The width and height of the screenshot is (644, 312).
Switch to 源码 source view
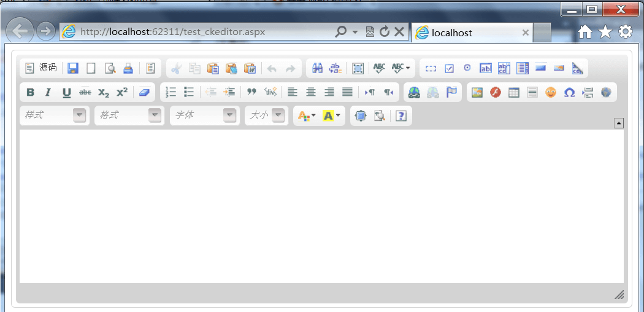coord(41,68)
